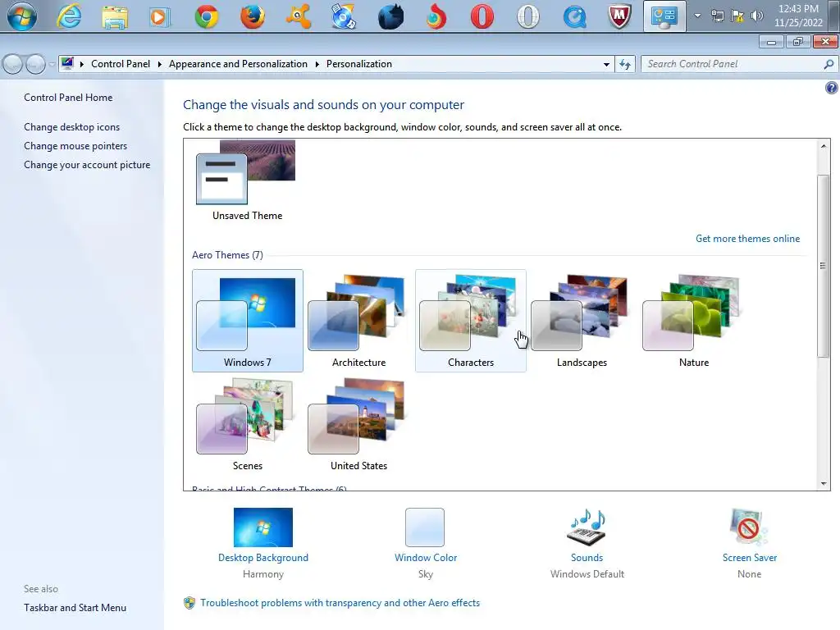Select the Characters theme
840x630 pixels.
(x=470, y=321)
